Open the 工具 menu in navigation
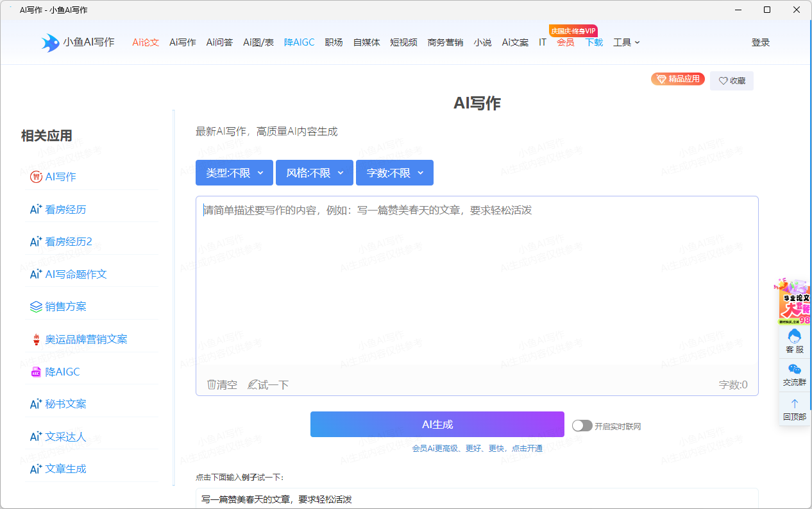Viewport: 812px width, 509px height. 626,42
